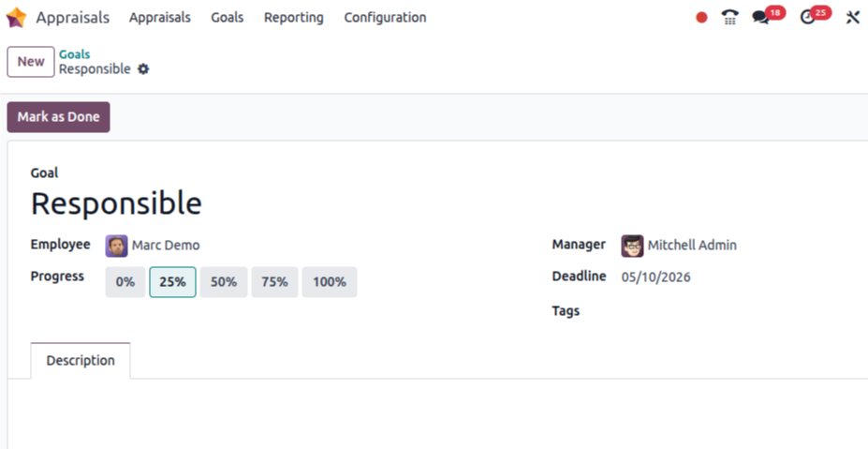Open the debug tools wrench icon

852,17
